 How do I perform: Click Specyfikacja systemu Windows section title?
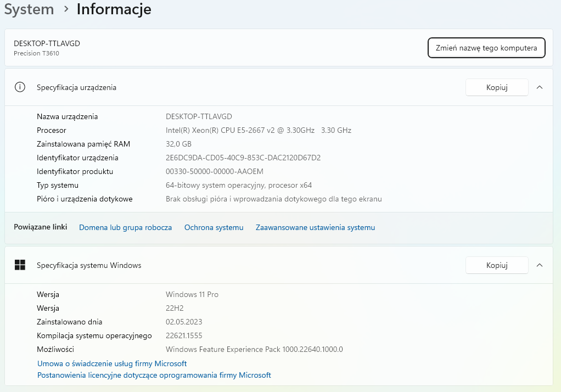click(x=89, y=265)
